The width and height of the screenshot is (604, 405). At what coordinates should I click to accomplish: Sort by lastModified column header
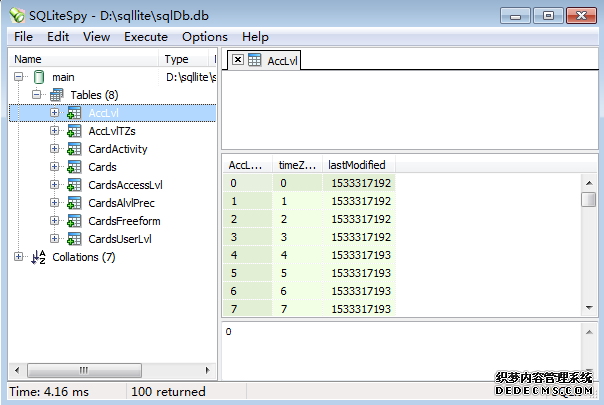(357, 165)
